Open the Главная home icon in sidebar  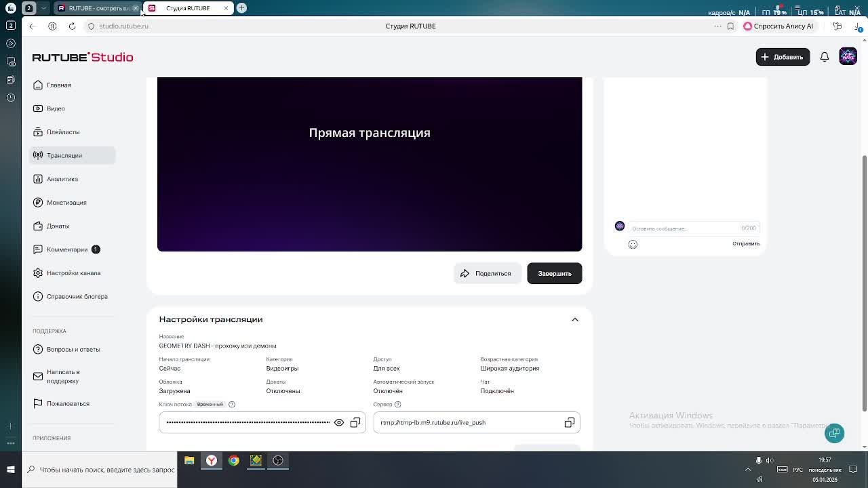click(x=38, y=85)
